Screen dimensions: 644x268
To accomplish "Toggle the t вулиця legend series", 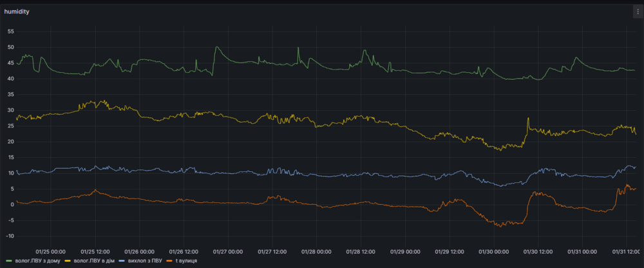I will coord(187,261).
